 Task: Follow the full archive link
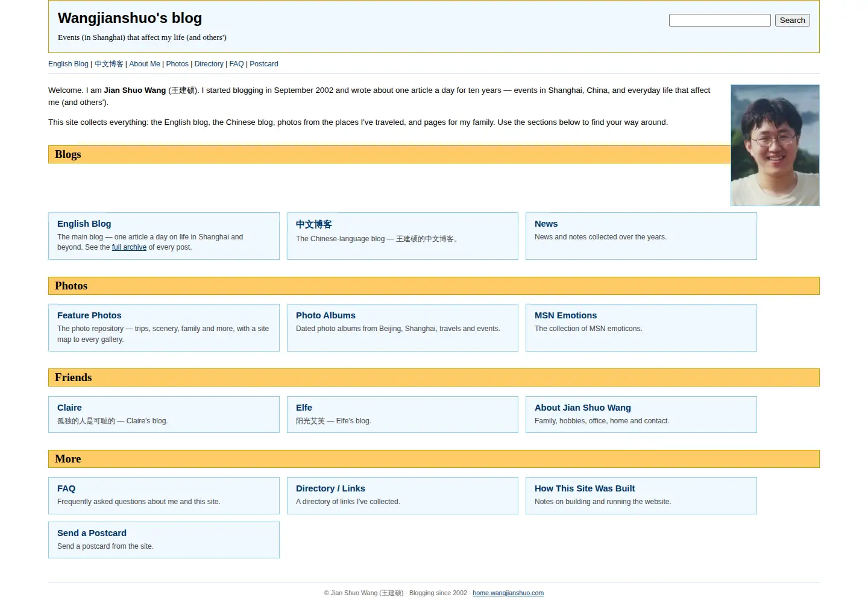129,247
